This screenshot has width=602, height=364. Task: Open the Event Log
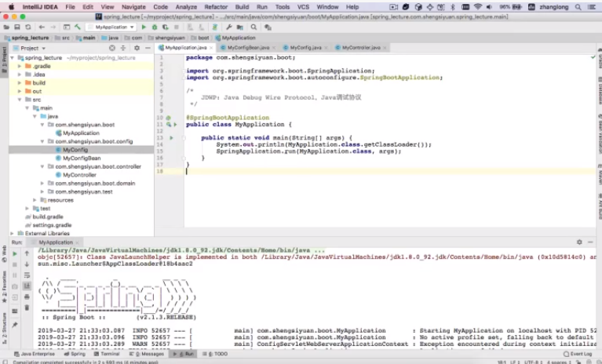click(x=579, y=354)
